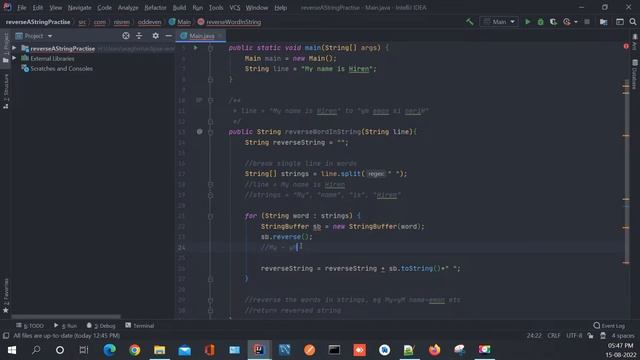The image size is (640, 360).
Task: Click the CRLF line separator indicator
Action: pos(553,336)
